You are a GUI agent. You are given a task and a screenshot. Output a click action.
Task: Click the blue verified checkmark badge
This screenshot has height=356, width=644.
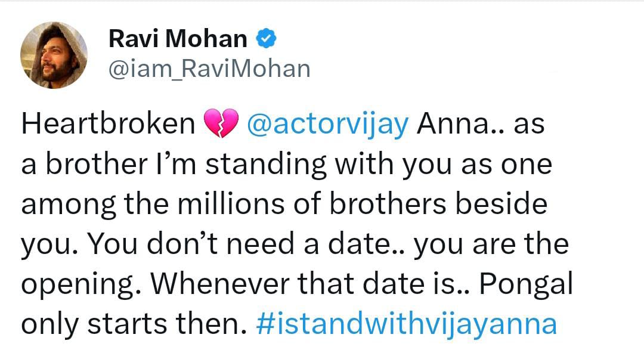tap(265, 39)
